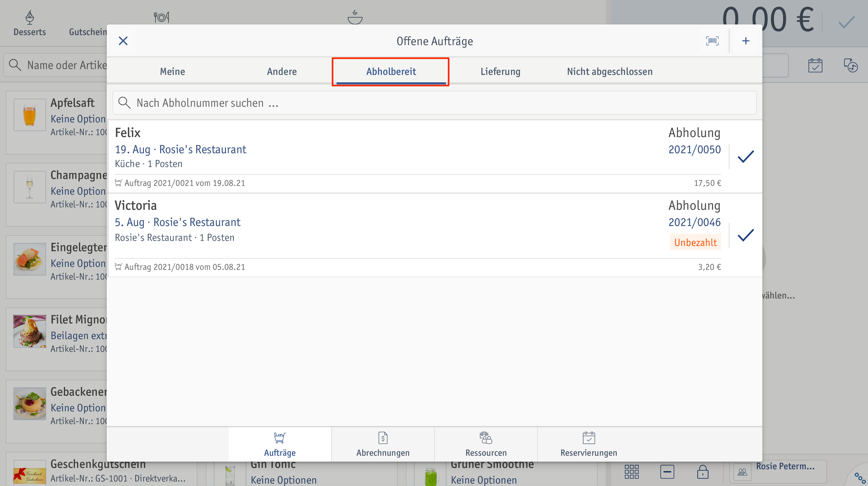This screenshot has height=486, width=868.
Task: Mark Victoria's order as picked up
Action: 745,235
